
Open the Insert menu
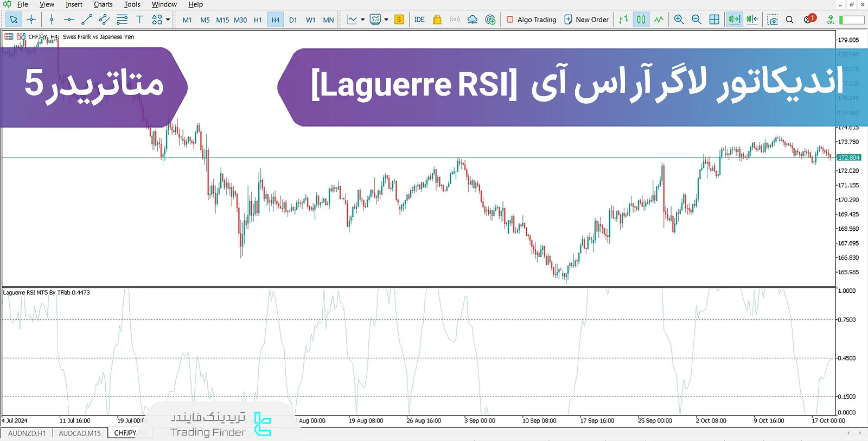(74, 4)
